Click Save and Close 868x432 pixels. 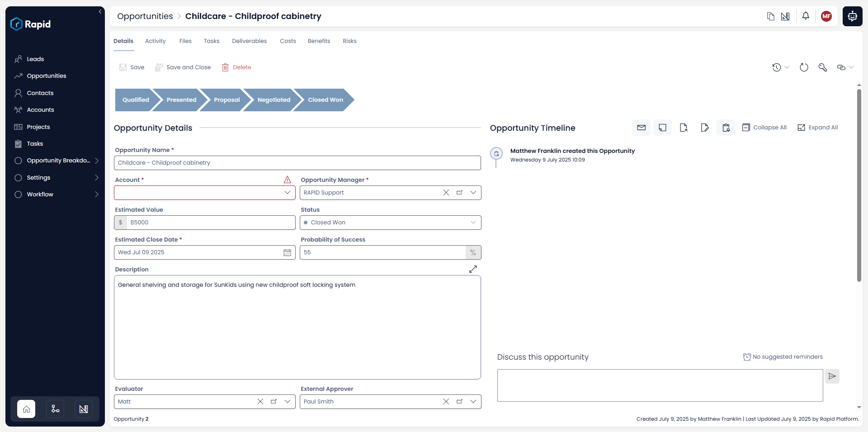coord(183,67)
